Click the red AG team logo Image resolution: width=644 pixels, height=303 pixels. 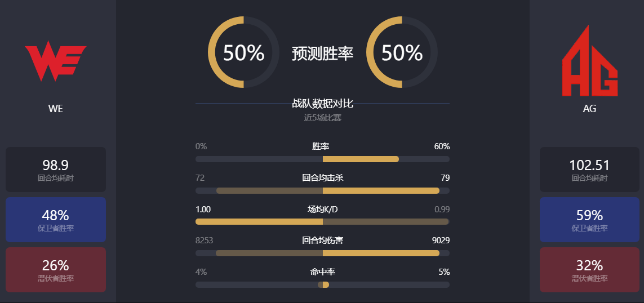pyautogui.click(x=590, y=61)
